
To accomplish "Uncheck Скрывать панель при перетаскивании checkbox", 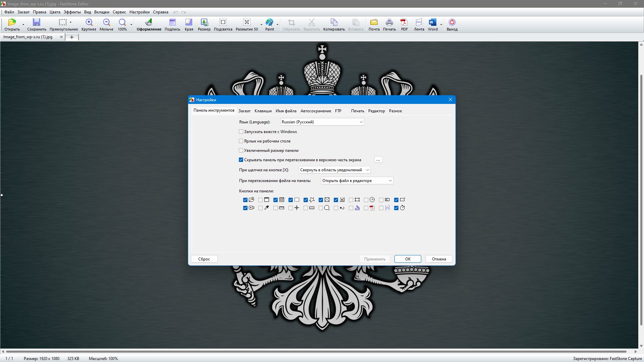I will click(x=241, y=160).
